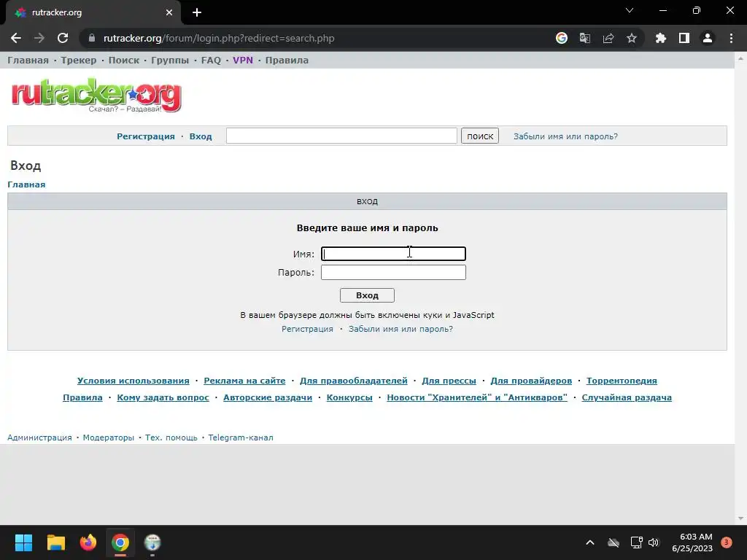The image size is (747, 560).
Task: Open the Chrome profile avatar icon
Action: point(708,38)
